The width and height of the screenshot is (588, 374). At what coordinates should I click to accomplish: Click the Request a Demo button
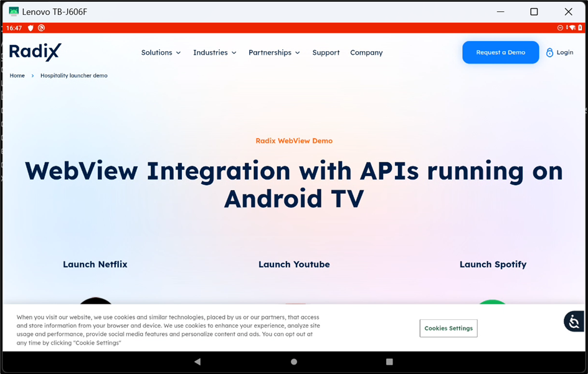click(500, 53)
